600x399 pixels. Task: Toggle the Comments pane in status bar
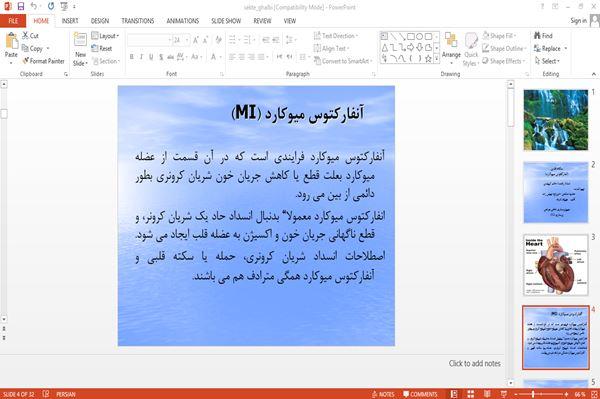420,394
